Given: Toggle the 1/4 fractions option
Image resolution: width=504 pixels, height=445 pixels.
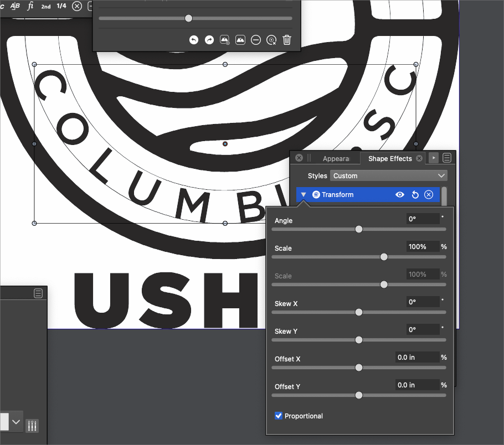Looking at the screenshot, I should (x=61, y=6).
